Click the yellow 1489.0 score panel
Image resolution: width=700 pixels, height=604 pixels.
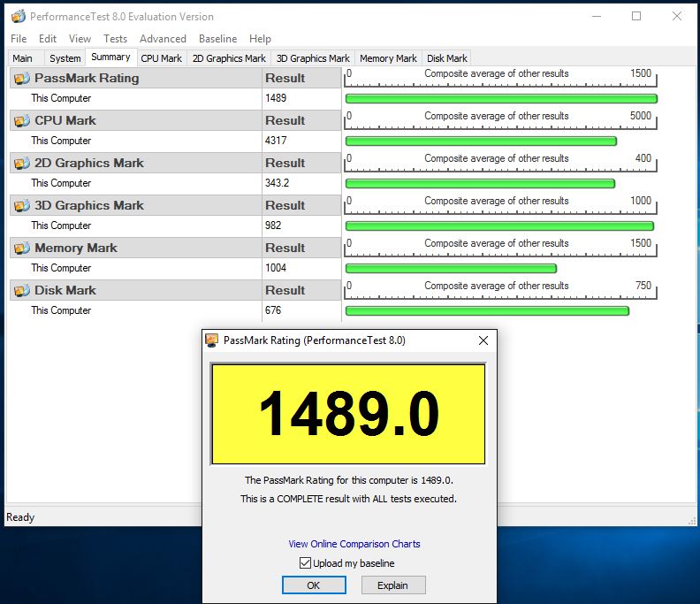[x=348, y=414]
